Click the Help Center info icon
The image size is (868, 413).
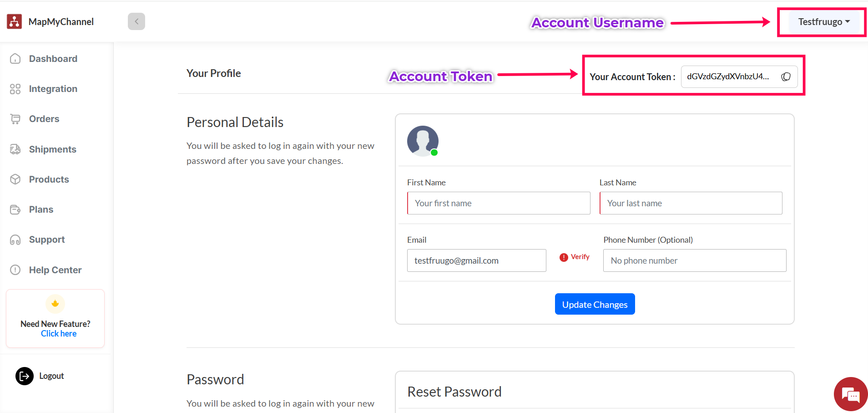[x=15, y=270]
